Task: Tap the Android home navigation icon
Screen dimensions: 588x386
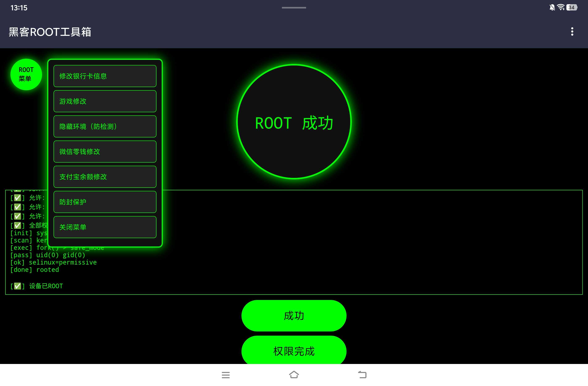Action: pyautogui.click(x=294, y=375)
